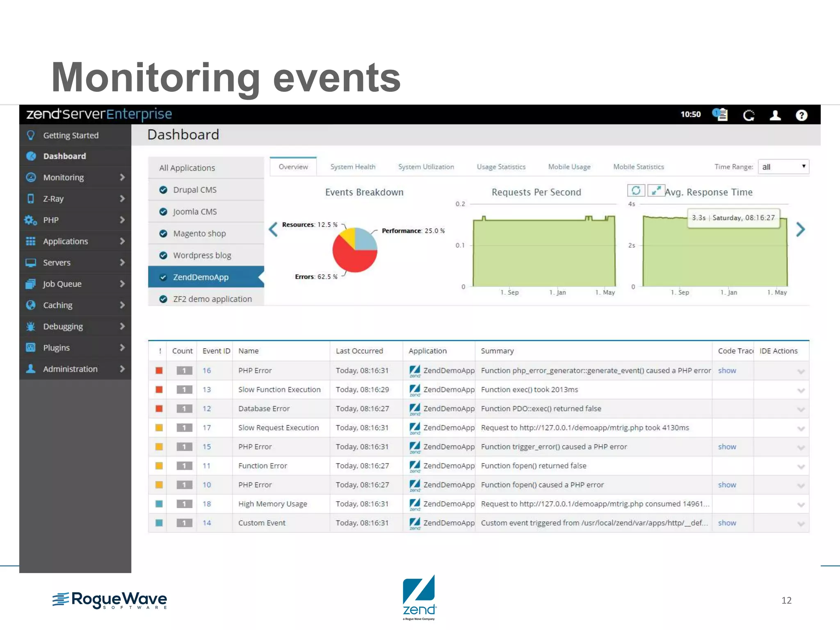Open event ID 13 link
Viewport: 840px width, 630px height.
click(x=207, y=390)
